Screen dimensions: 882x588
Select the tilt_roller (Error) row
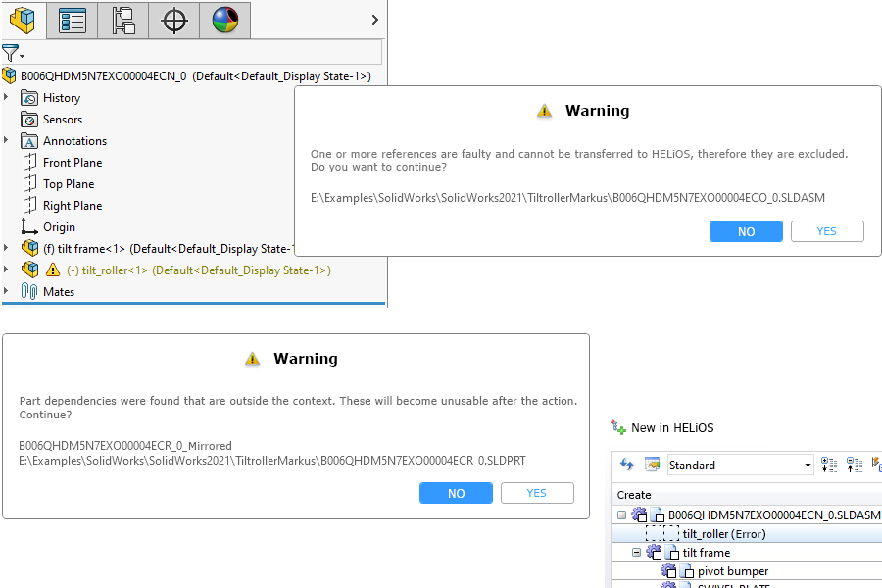[747, 533]
